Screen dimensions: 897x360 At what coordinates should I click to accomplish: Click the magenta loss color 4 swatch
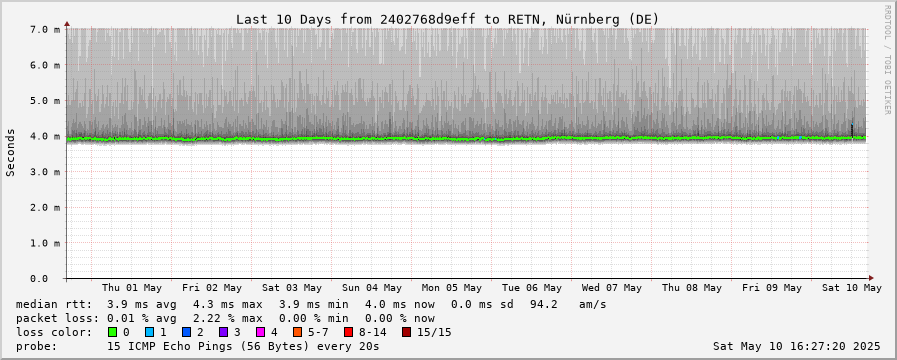click(x=260, y=332)
